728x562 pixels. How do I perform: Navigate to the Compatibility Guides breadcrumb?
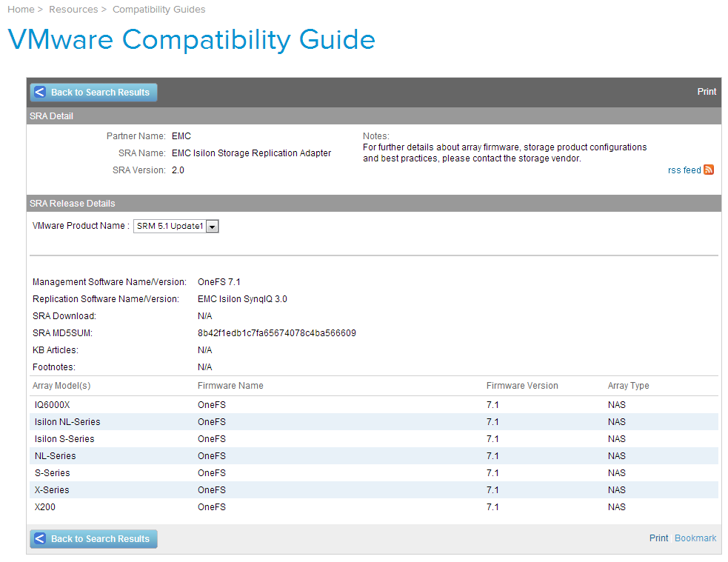click(x=159, y=10)
